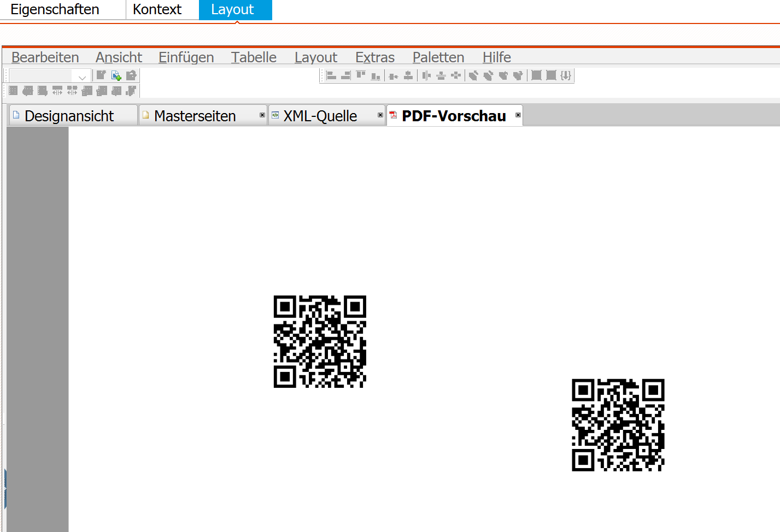Select the PDF-Vorschau tab
The image size is (780, 532).
coord(454,116)
